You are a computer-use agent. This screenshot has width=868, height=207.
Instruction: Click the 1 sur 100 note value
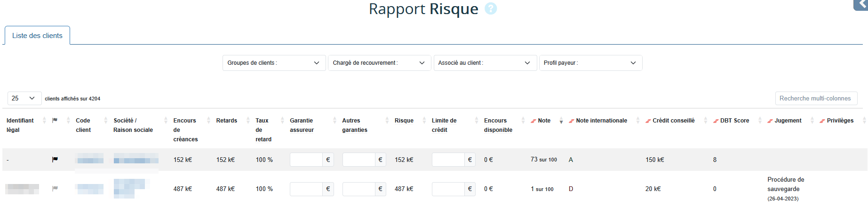click(542, 189)
